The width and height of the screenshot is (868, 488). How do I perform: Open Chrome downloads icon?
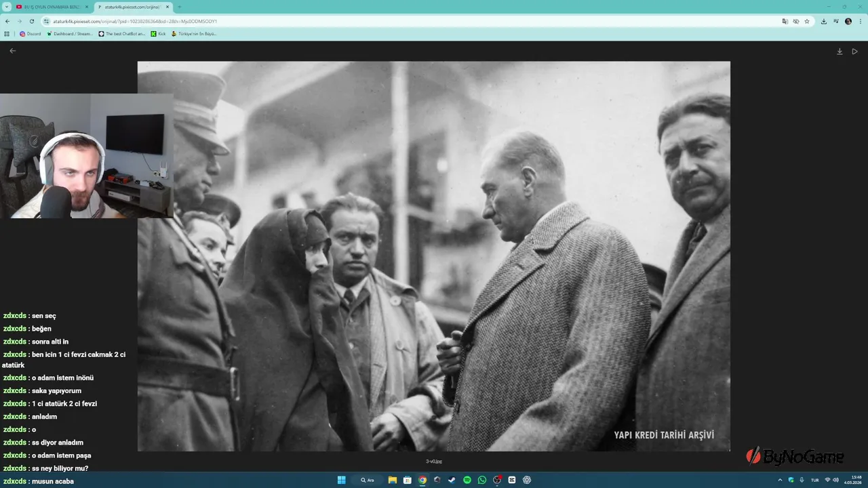[824, 21]
